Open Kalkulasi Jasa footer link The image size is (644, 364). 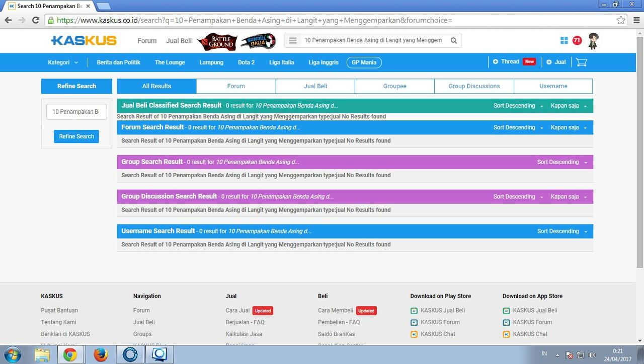coord(244,334)
